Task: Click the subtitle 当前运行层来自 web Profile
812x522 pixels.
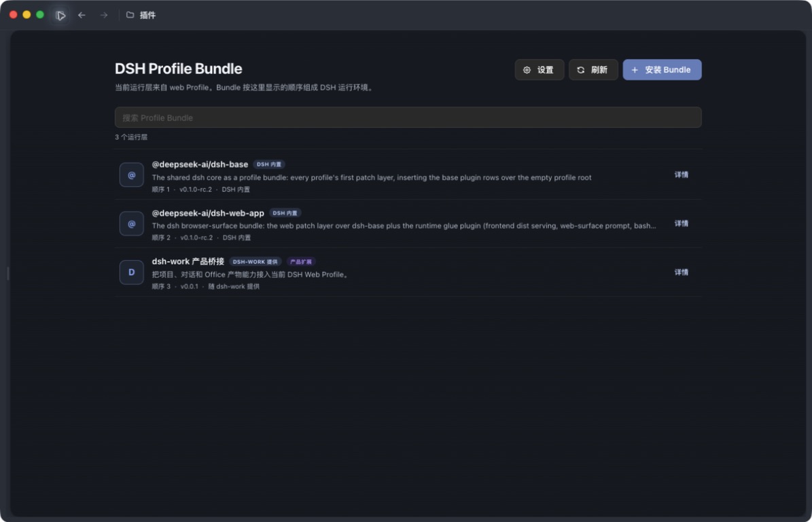Action: 244,88
